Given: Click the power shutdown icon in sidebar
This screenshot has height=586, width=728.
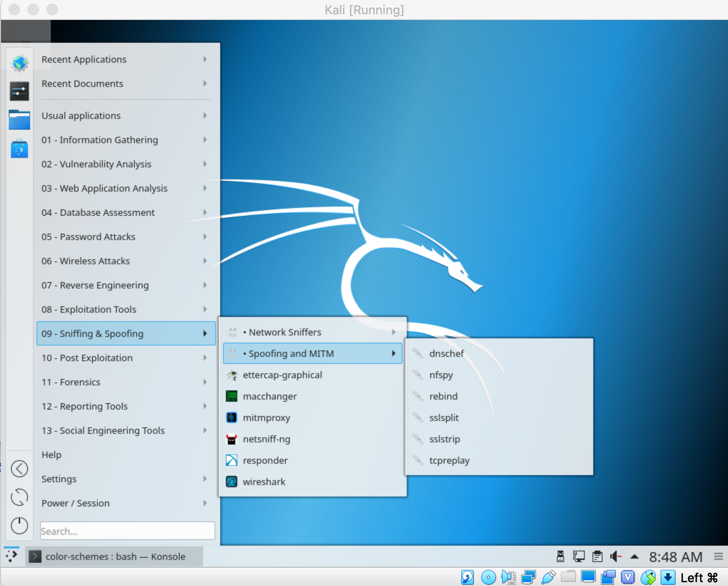Looking at the screenshot, I should (x=19, y=526).
